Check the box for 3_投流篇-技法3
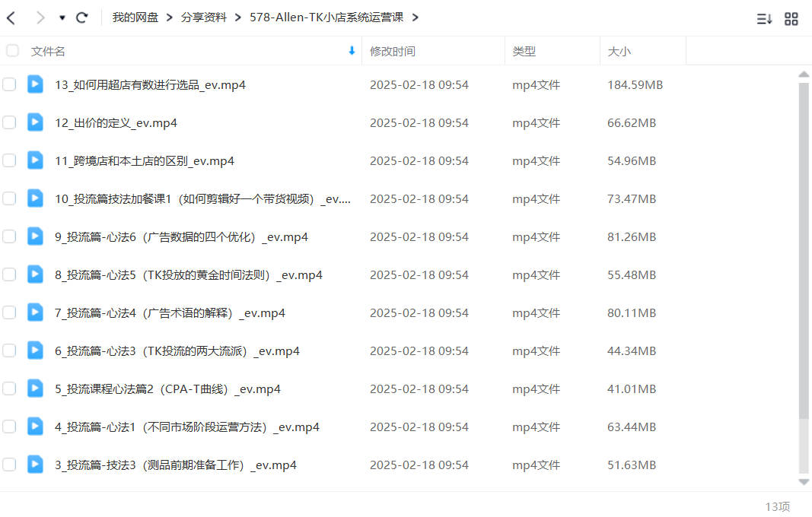 (x=9, y=465)
